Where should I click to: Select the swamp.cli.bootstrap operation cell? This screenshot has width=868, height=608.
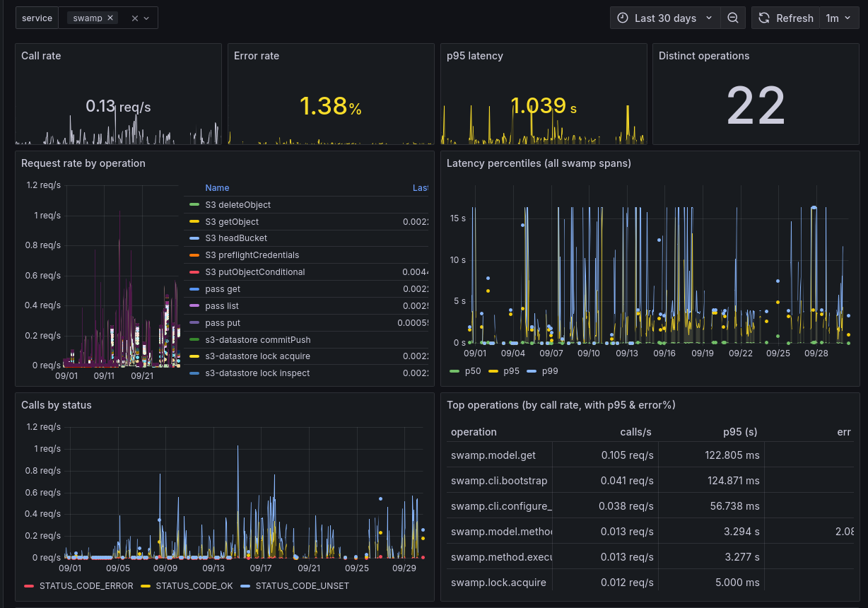pyautogui.click(x=499, y=481)
